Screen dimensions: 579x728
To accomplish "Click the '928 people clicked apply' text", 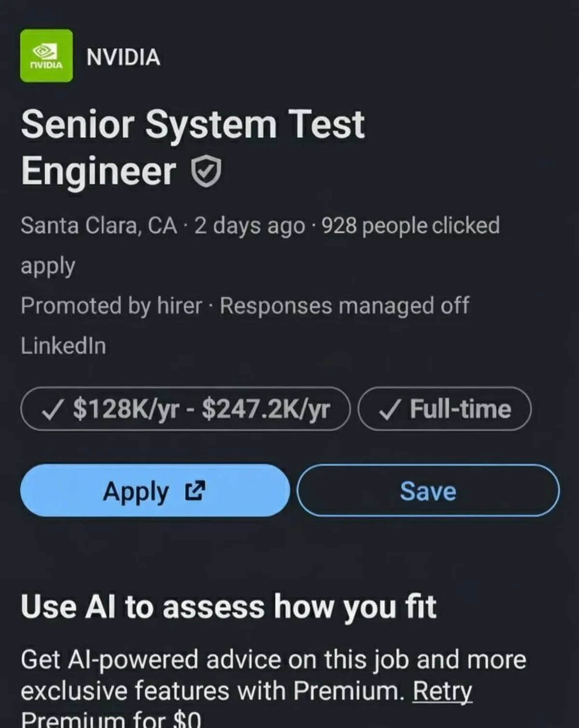I will [x=410, y=226].
